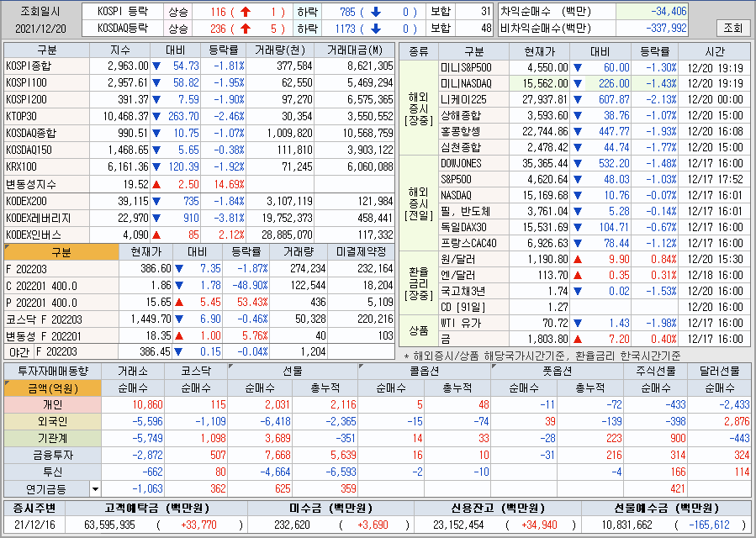
Task: Select the highlighted 미니NASDAQ row
Action: click(595, 83)
